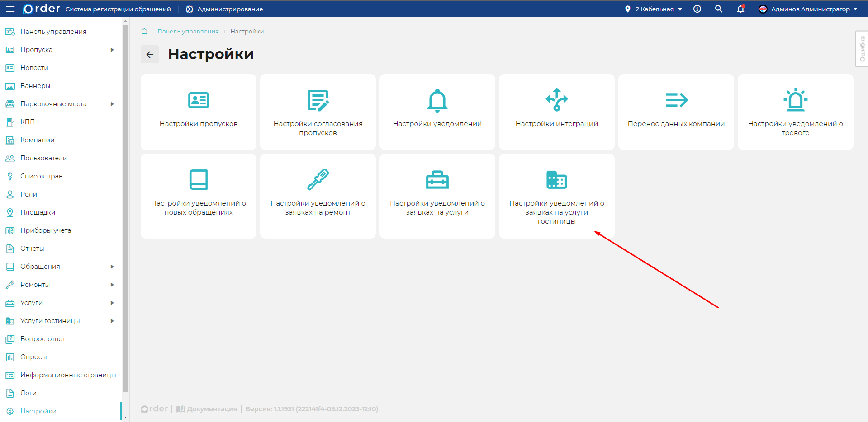Viewport: 868px width, 422px height.
Task: Click the info circle icon
Action: [697, 9]
